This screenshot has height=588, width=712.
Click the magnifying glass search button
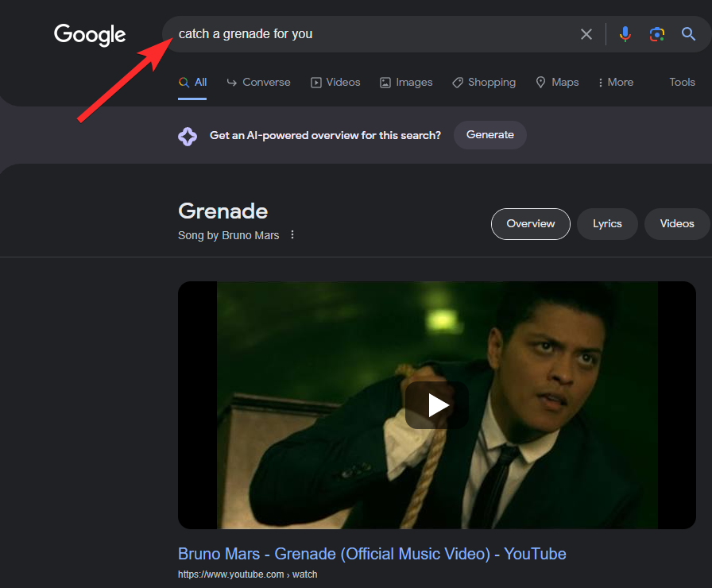point(689,34)
